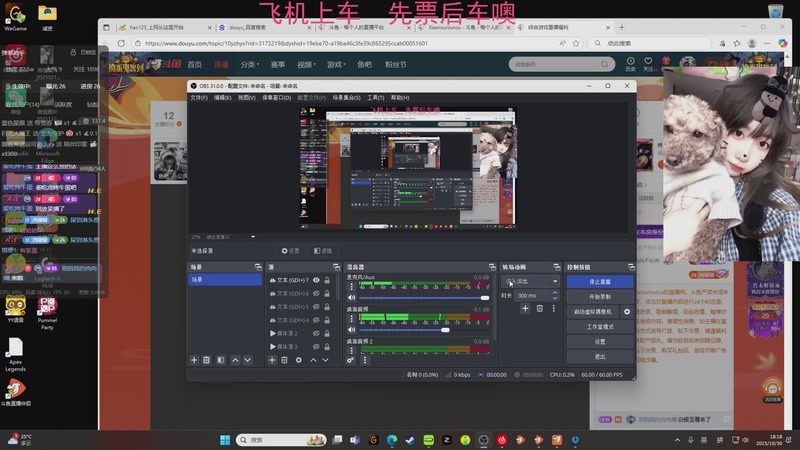Show the 文本 (GDI+) 6 source
Viewport: 800px width, 450px height.
(x=316, y=293)
